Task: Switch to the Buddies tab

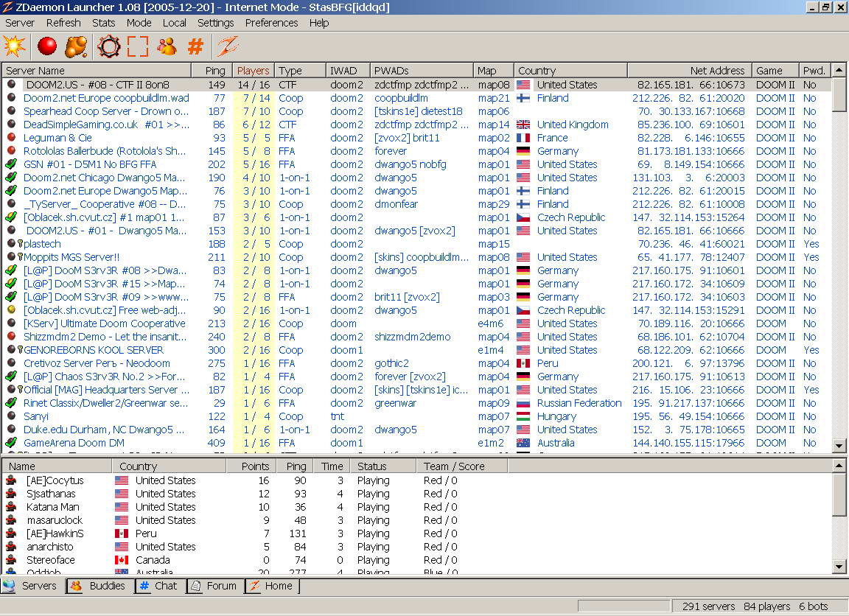Action: pyautogui.click(x=99, y=586)
